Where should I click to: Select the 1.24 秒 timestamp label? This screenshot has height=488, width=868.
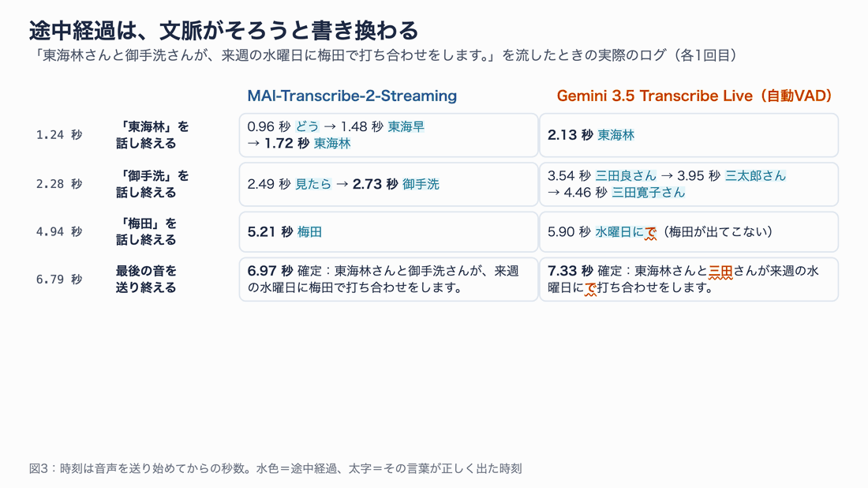pyautogui.click(x=59, y=134)
